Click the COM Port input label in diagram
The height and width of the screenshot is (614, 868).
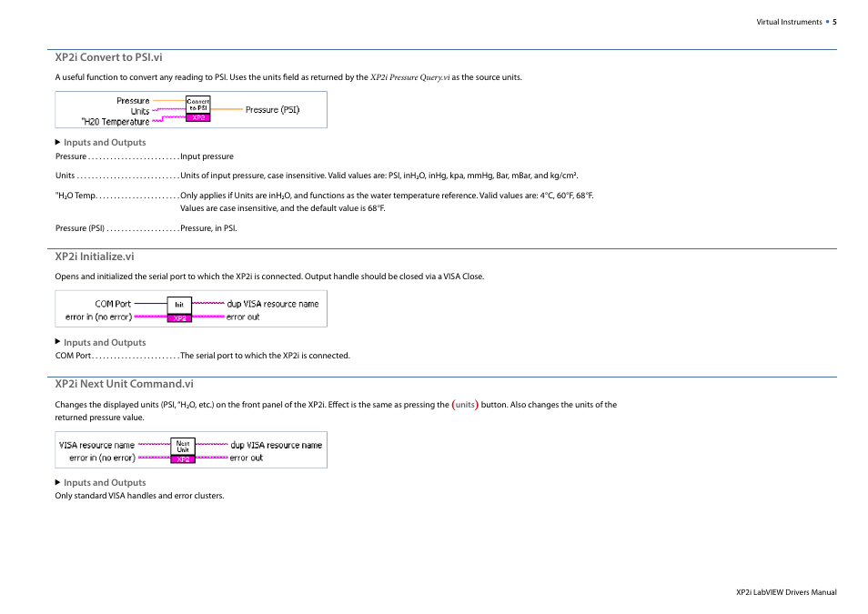[113, 304]
